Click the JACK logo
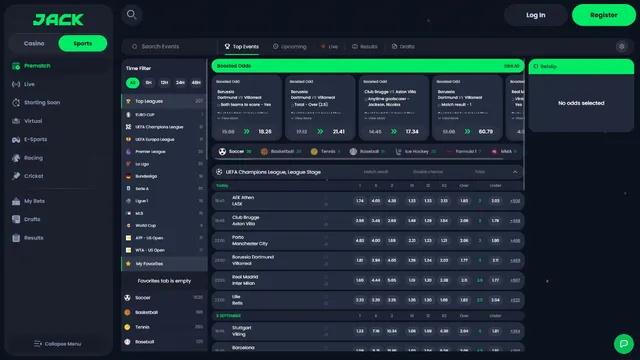Image resolution: width=640 pixels, height=360 pixels. tap(58, 20)
